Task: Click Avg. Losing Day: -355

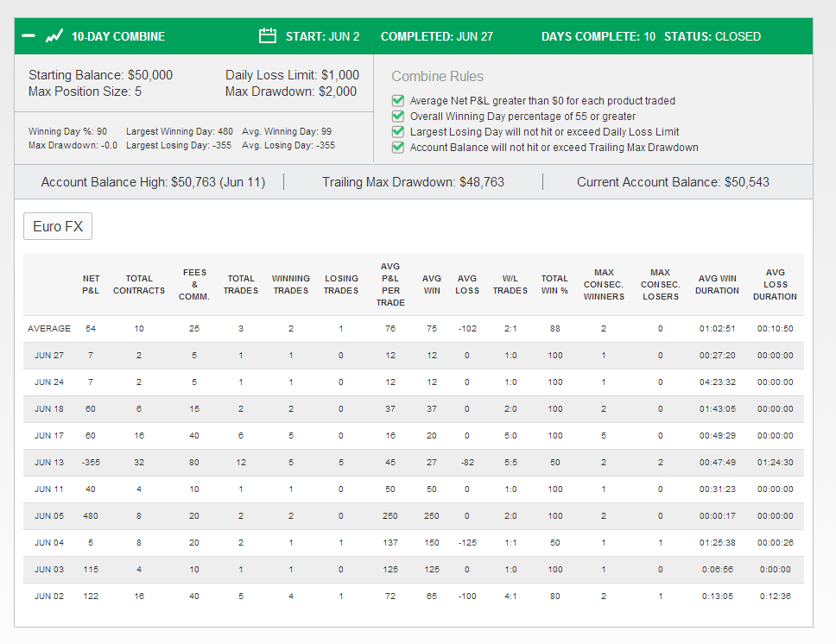Action: (288, 145)
